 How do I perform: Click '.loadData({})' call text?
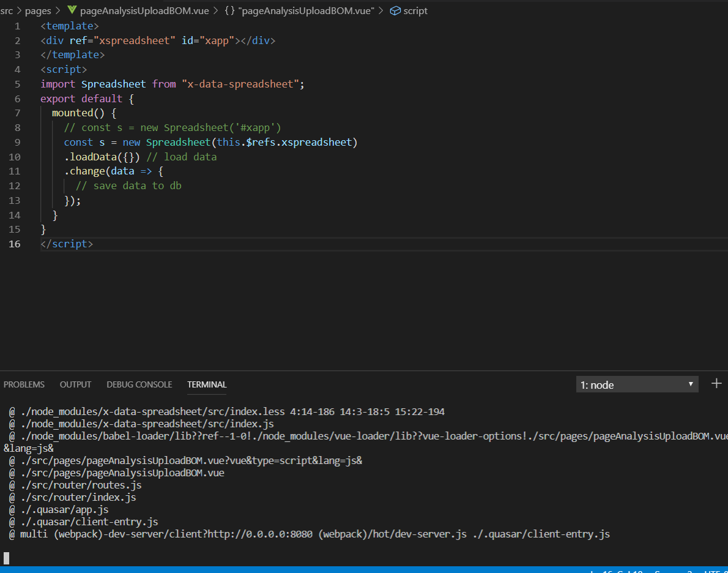(102, 157)
